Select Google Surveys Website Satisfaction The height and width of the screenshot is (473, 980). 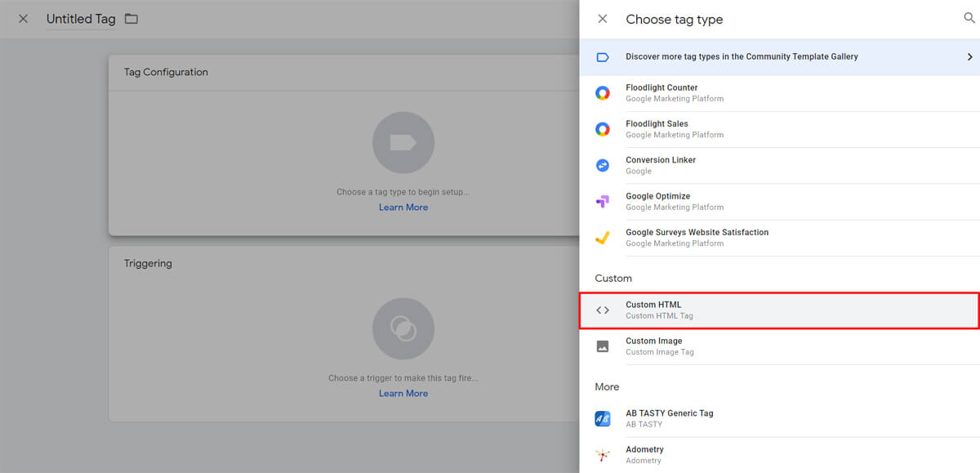pyautogui.click(x=780, y=238)
